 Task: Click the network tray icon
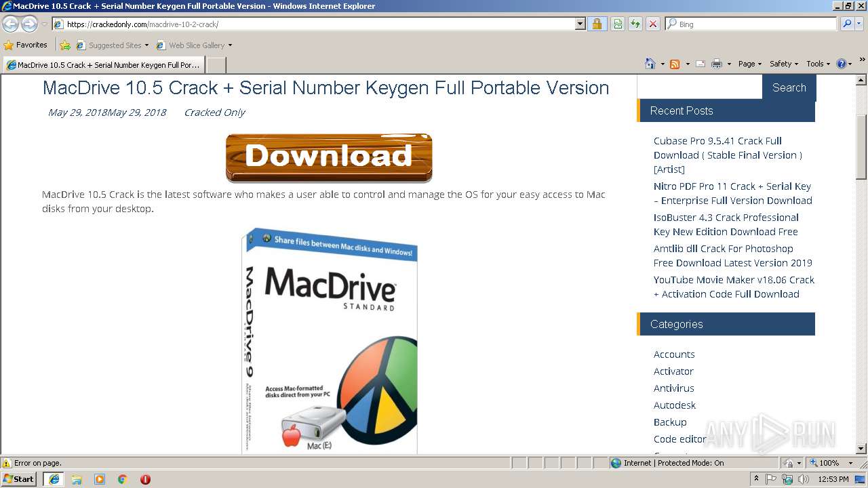click(787, 479)
